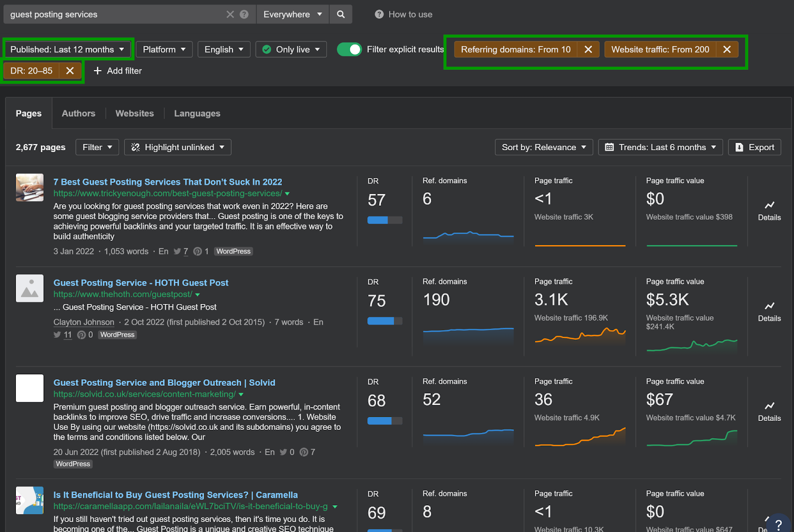Open the Published: Last 12 months dropdown

(67, 50)
